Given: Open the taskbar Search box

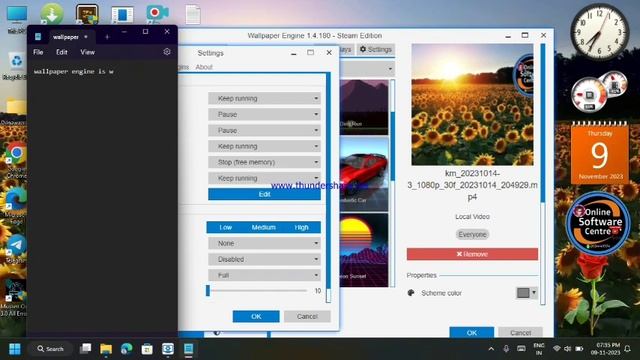Looking at the screenshot, I should [x=51, y=349].
